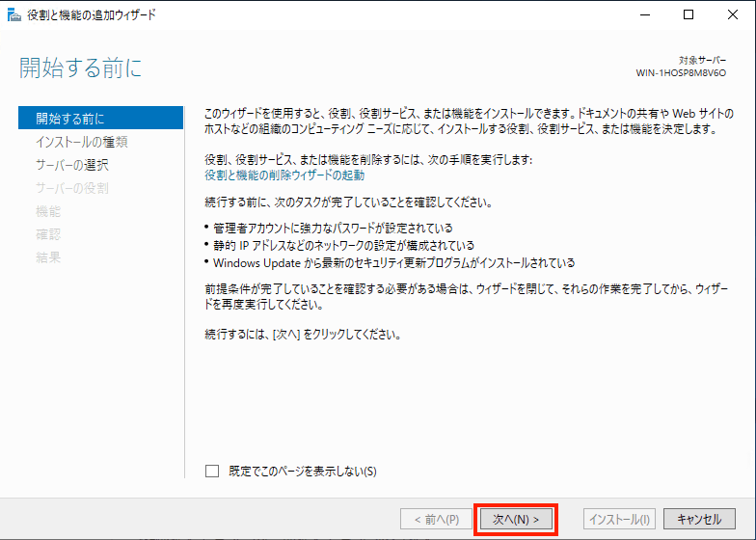The image size is (756, 540).
Task: Select the 開始する前に step
Action: click(100, 118)
